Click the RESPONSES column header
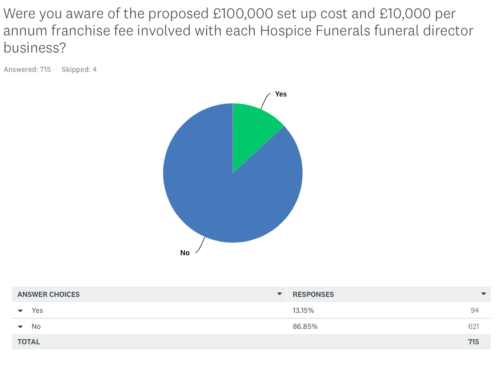 313,294
